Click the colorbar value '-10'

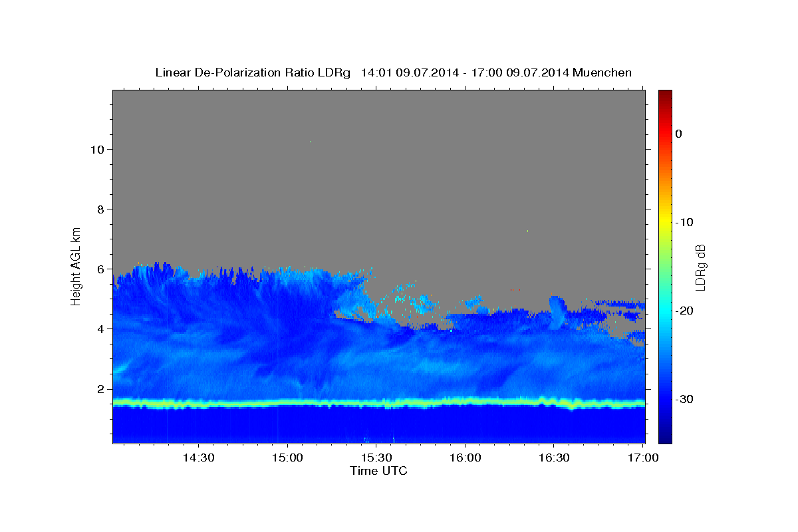pos(685,222)
